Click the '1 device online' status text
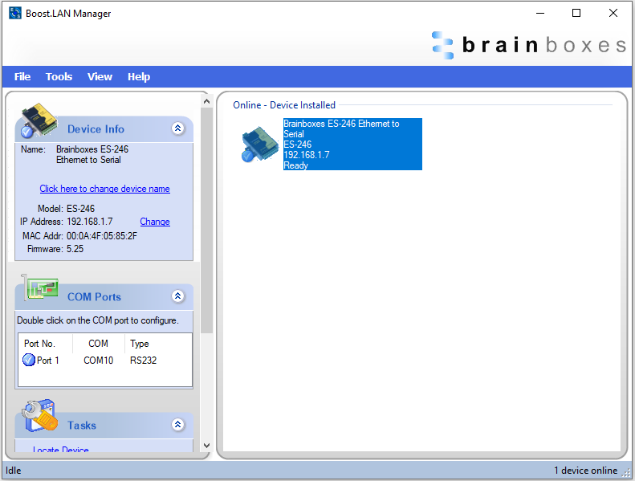 (586, 470)
